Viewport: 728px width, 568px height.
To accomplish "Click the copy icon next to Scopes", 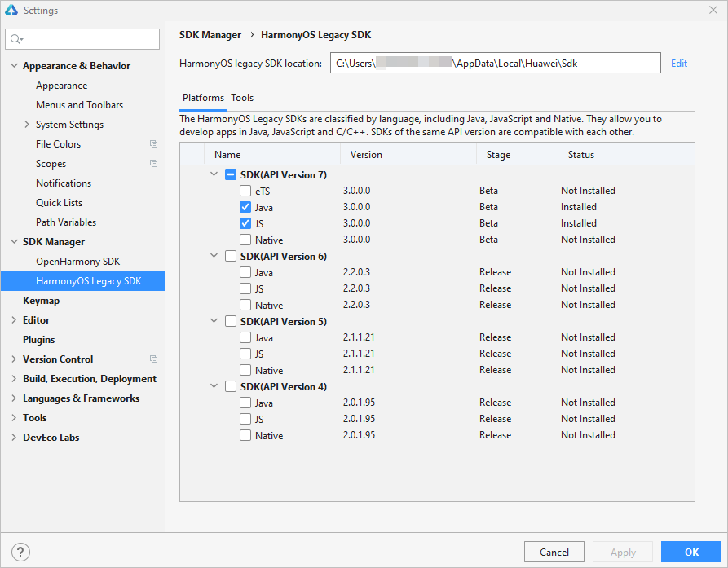I will [x=154, y=163].
